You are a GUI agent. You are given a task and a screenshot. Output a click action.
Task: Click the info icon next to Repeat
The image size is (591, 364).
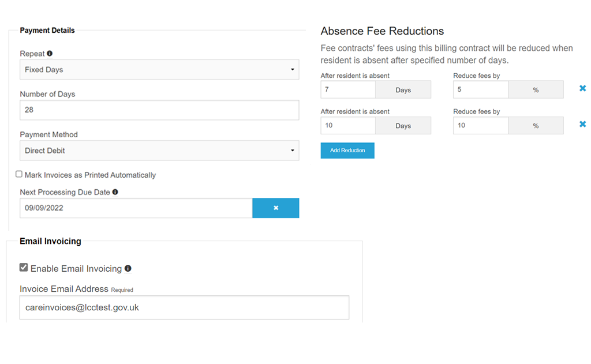click(50, 54)
